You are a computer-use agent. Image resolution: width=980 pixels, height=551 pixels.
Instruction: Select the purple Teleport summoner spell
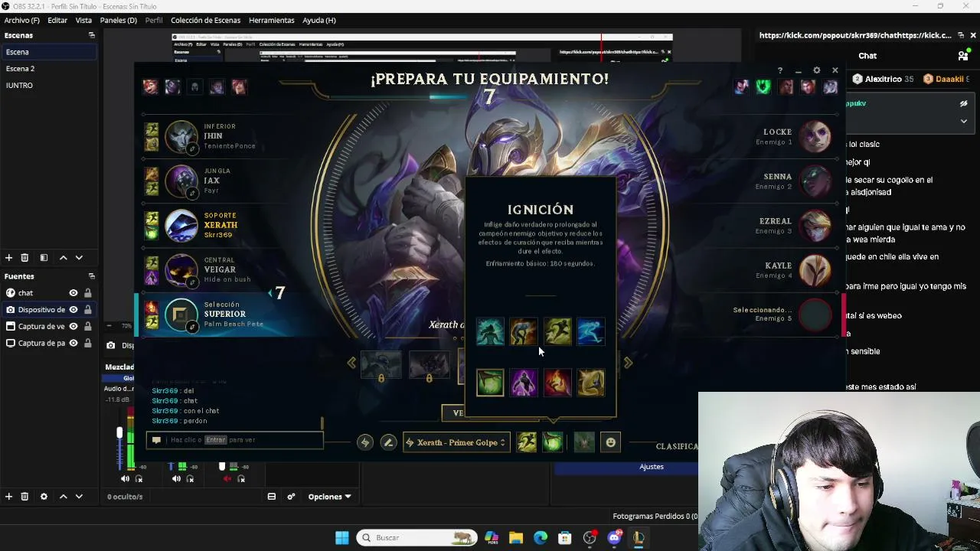pos(524,382)
